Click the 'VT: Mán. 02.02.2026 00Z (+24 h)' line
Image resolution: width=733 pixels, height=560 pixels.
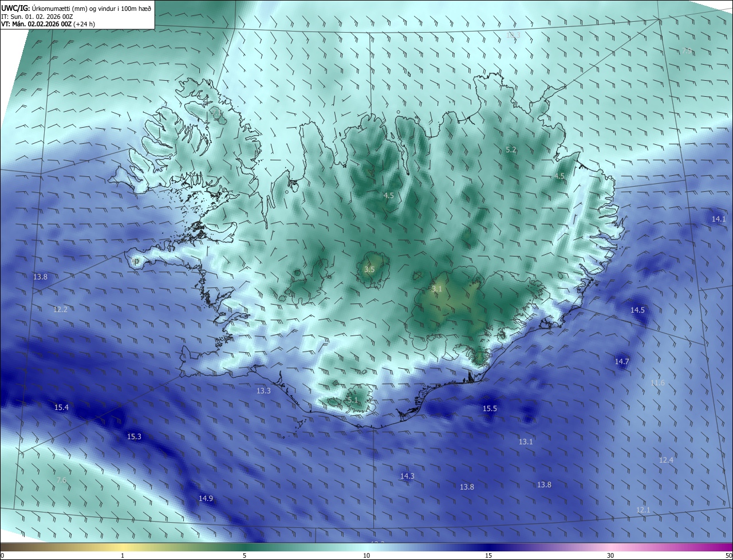[x=48, y=24]
